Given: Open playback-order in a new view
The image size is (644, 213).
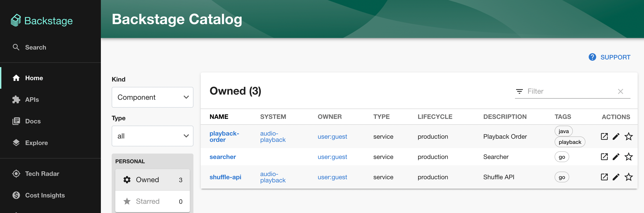Looking at the screenshot, I should coord(604,136).
